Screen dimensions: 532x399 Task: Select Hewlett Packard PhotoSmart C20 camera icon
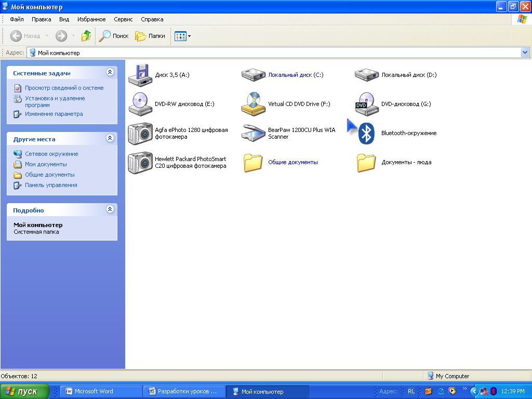(140, 163)
